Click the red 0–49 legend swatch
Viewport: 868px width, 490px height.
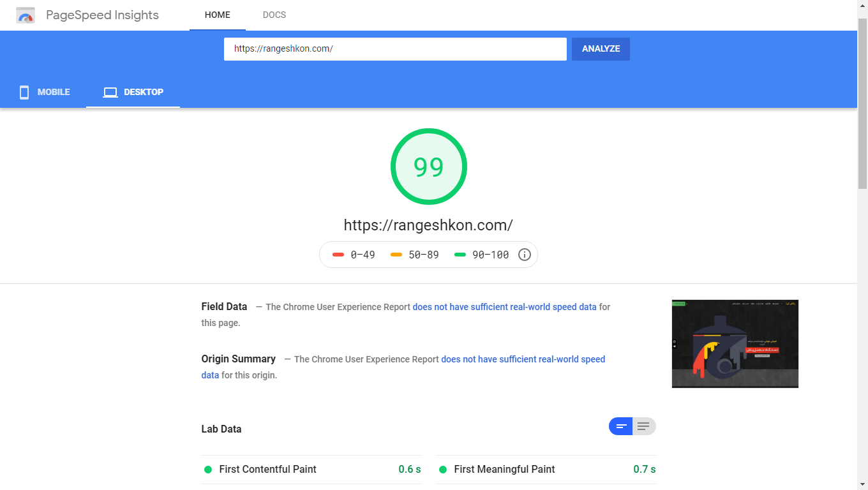click(x=338, y=255)
